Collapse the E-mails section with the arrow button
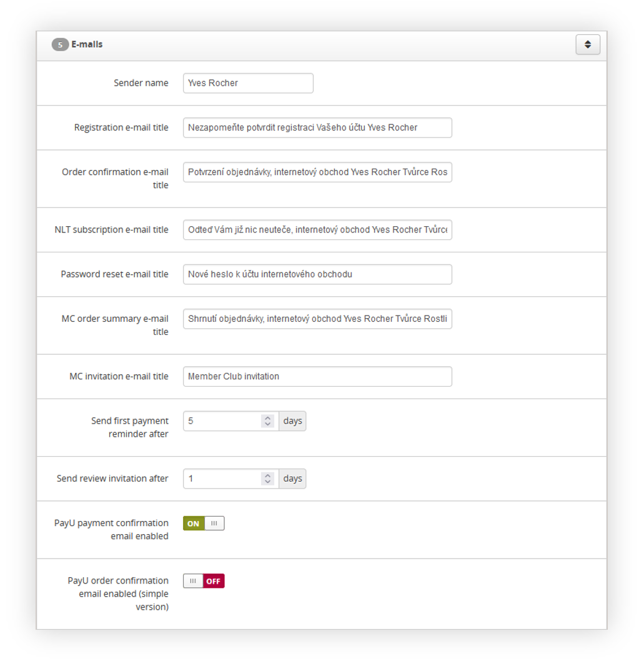Screen dimensions: 644x661 click(588, 44)
